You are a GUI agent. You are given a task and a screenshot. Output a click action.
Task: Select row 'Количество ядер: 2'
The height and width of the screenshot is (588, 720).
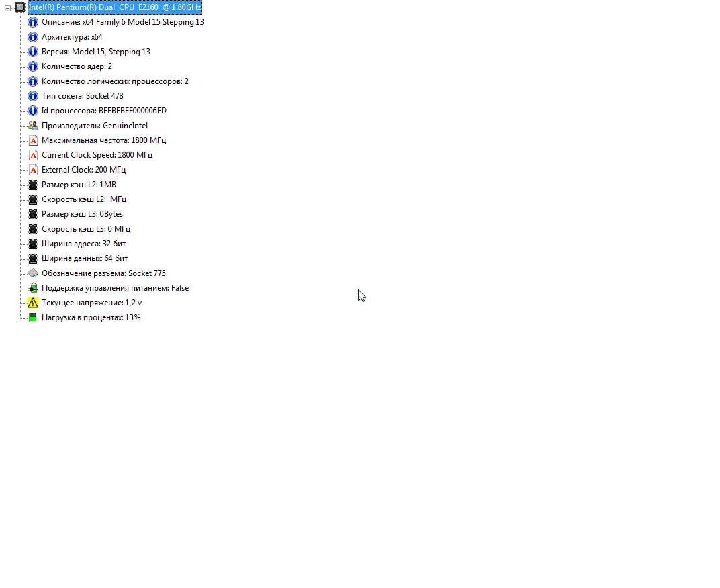tap(77, 66)
